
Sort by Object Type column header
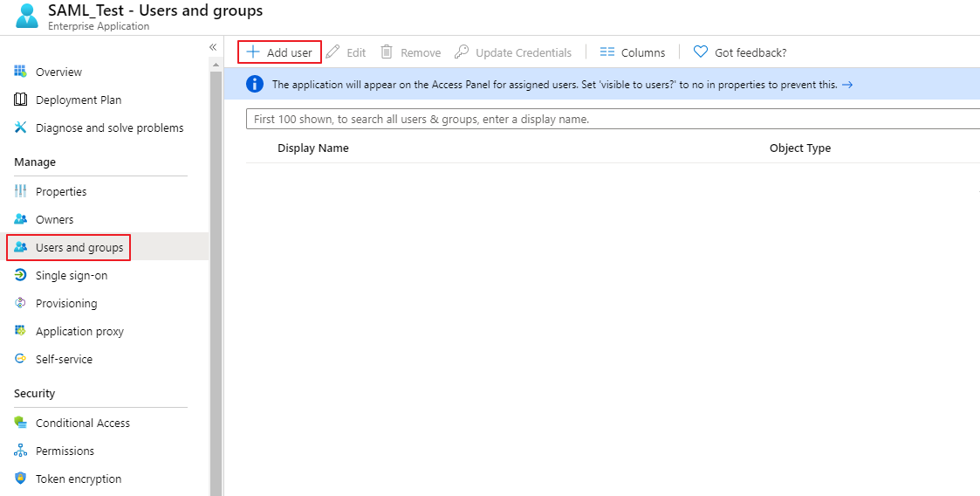click(800, 148)
